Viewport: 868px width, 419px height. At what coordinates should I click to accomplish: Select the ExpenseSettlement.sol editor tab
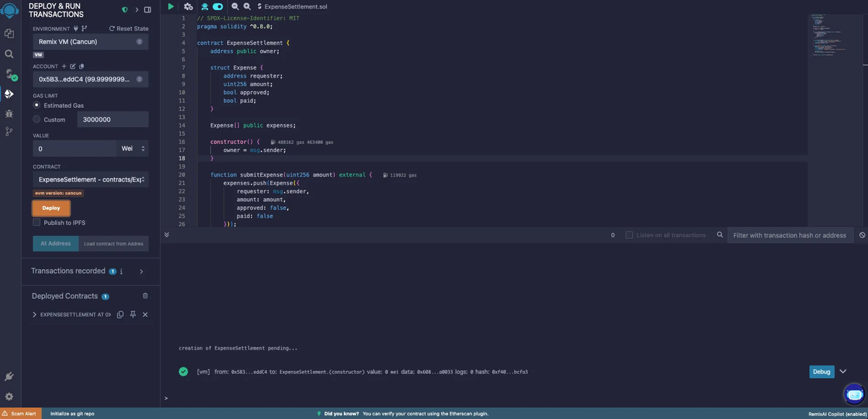click(x=293, y=7)
